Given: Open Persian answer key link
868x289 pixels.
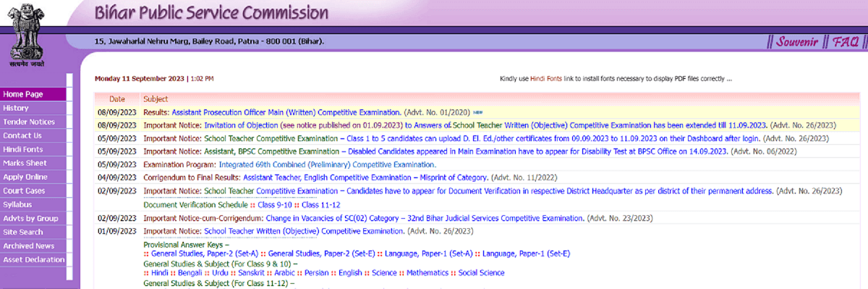Looking at the screenshot, I should click(316, 273).
